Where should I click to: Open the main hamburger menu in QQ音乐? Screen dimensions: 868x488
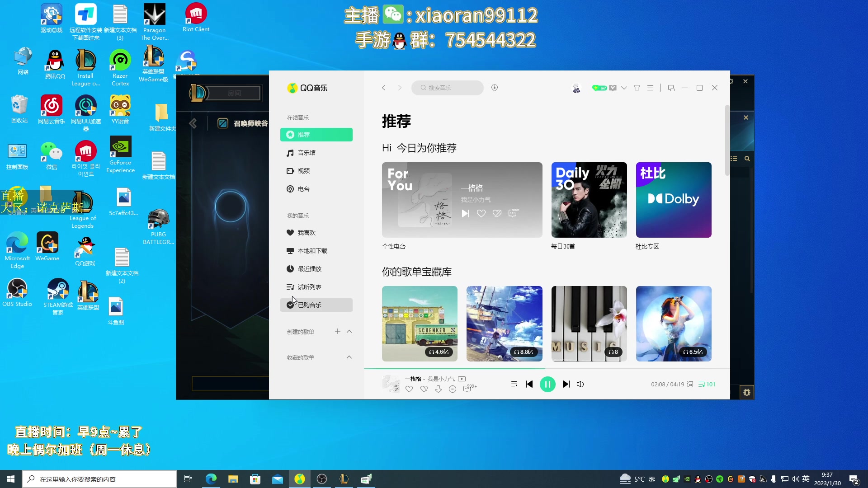650,88
